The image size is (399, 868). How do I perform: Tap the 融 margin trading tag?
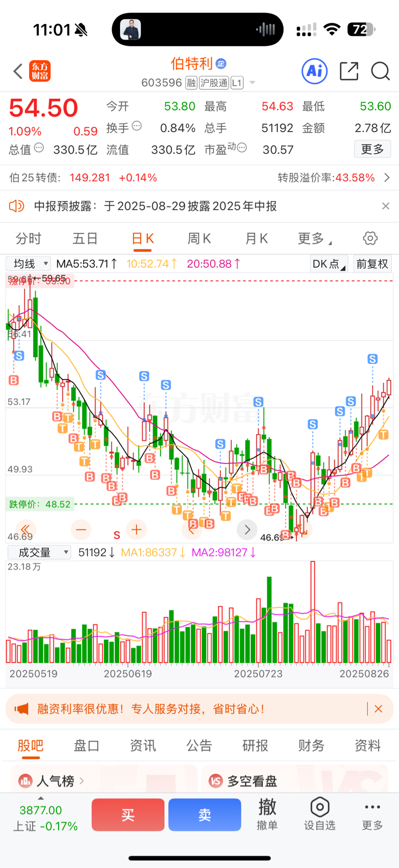(191, 83)
